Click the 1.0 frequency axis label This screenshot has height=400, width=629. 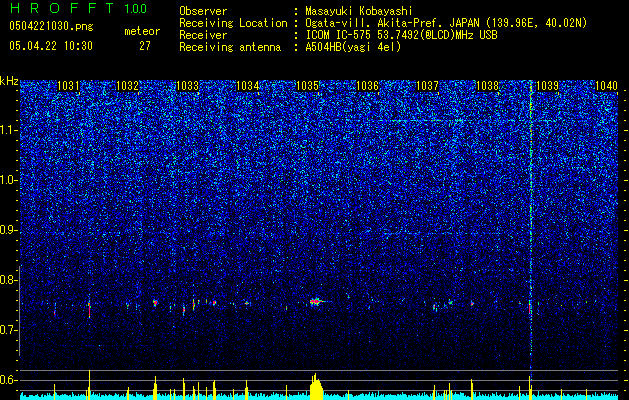tap(8, 180)
